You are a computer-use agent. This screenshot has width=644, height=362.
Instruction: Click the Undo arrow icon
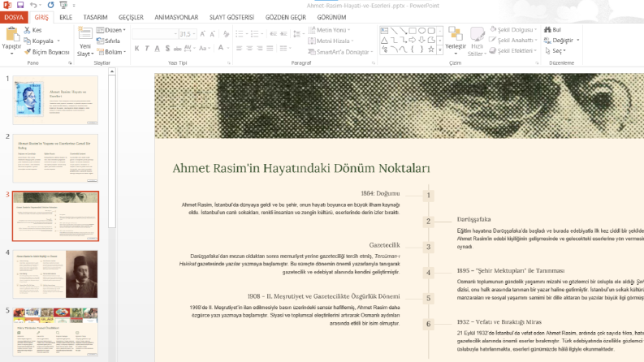(x=33, y=5)
